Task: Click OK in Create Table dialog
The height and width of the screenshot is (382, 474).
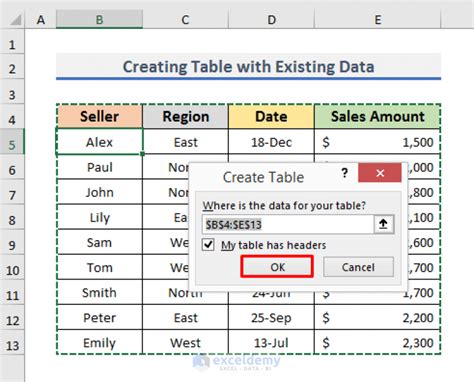Action: coord(277,267)
